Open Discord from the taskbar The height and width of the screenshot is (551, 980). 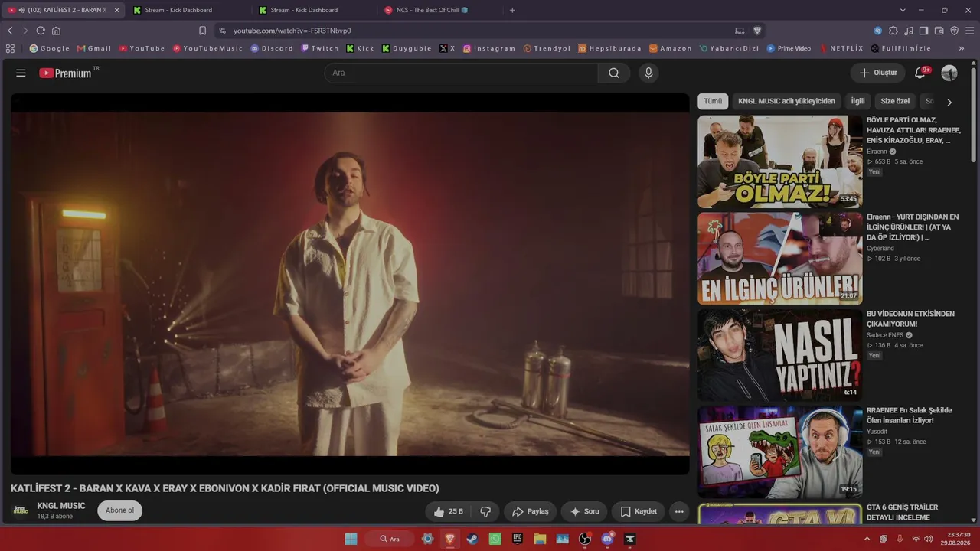tap(608, 539)
